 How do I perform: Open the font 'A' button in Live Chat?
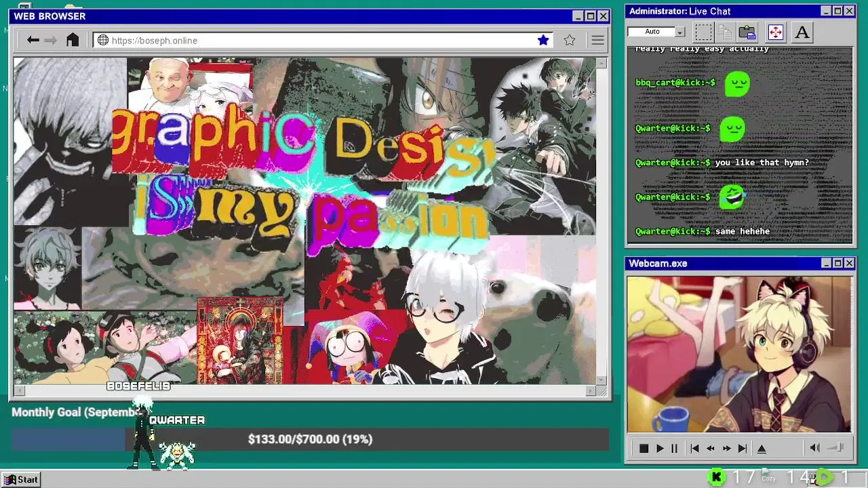pyautogui.click(x=802, y=32)
